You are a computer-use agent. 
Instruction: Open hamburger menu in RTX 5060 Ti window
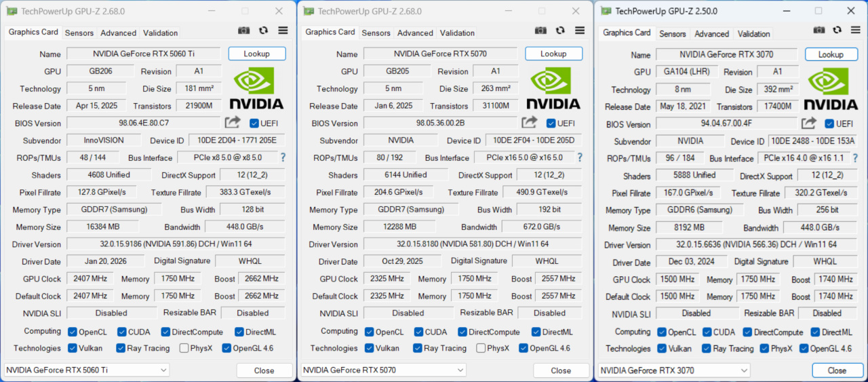point(283,31)
